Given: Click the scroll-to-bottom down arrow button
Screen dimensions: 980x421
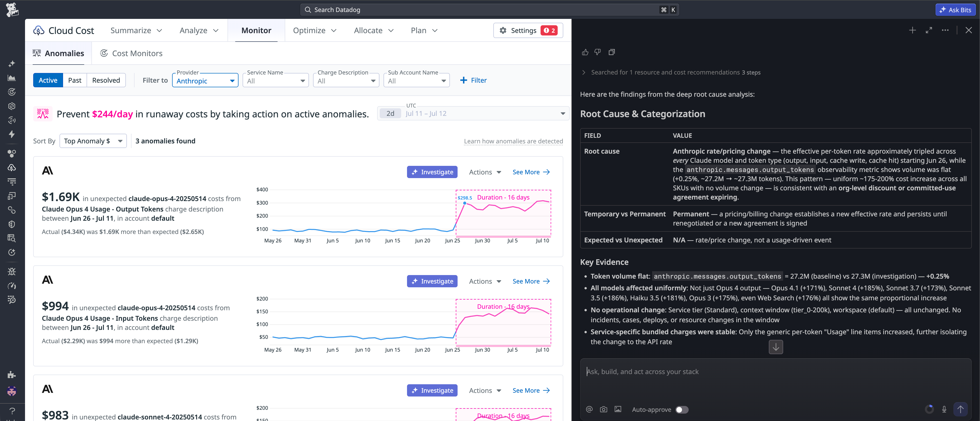Looking at the screenshot, I should point(776,347).
